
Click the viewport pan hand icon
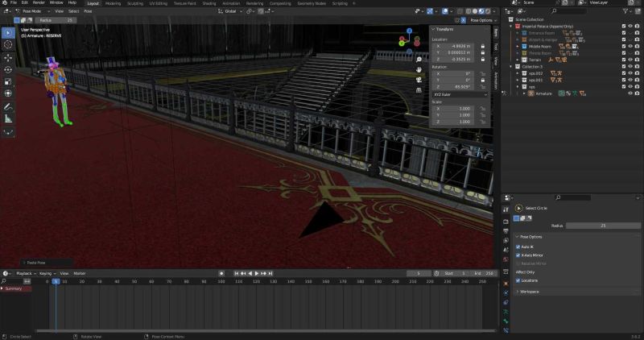pos(419,69)
